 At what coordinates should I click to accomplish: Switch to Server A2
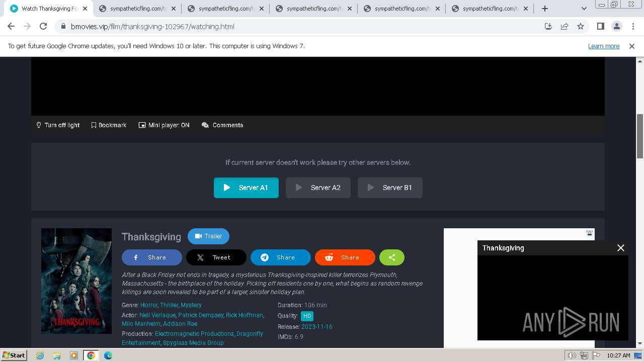click(x=318, y=188)
